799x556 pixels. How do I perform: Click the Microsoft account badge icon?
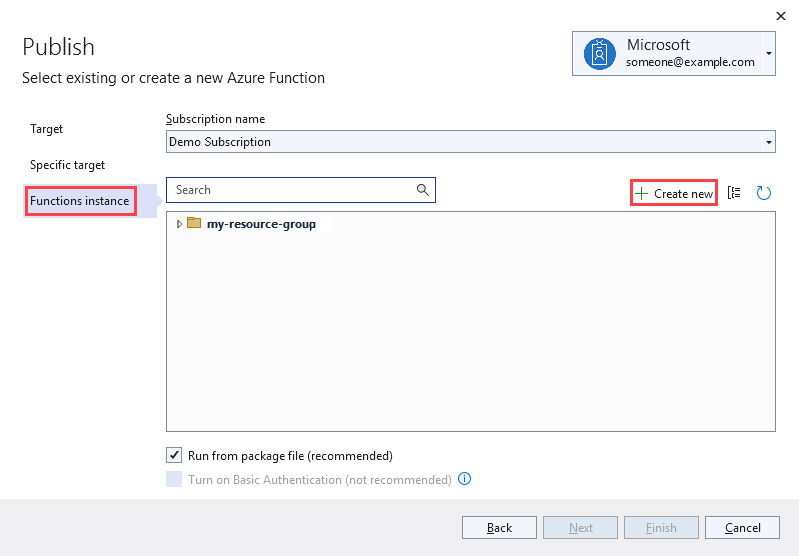point(599,54)
